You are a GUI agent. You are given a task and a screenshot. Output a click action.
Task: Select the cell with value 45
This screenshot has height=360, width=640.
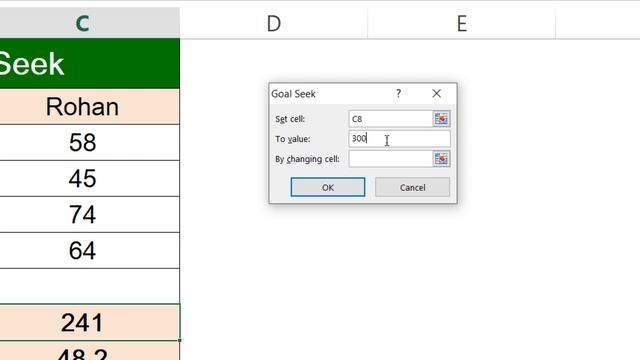tap(90, 178)
